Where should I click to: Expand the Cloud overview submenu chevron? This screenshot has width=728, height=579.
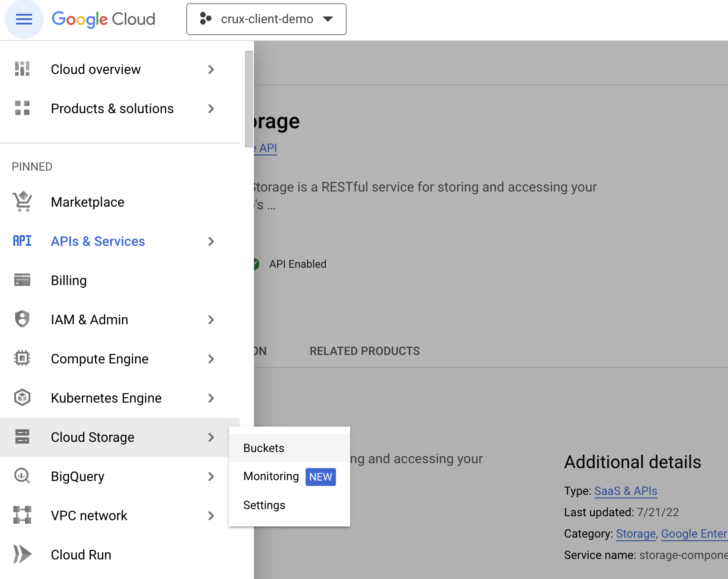tap(211, 69)
